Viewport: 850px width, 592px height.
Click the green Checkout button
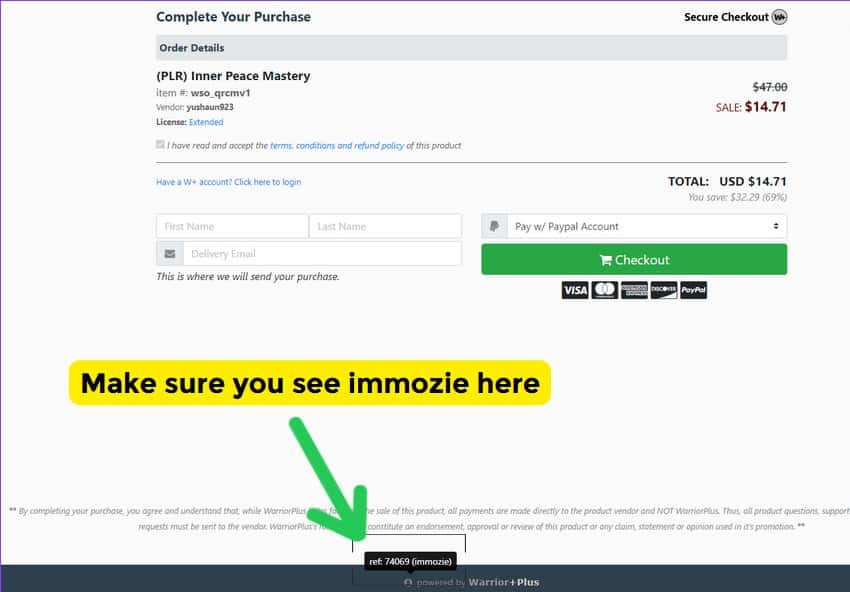tap(634, 260)
